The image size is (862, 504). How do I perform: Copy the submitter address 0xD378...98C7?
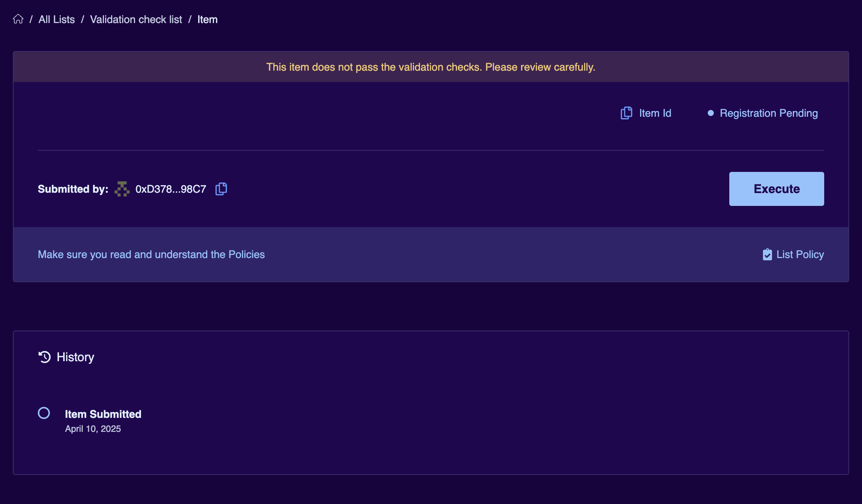[221, 189]
